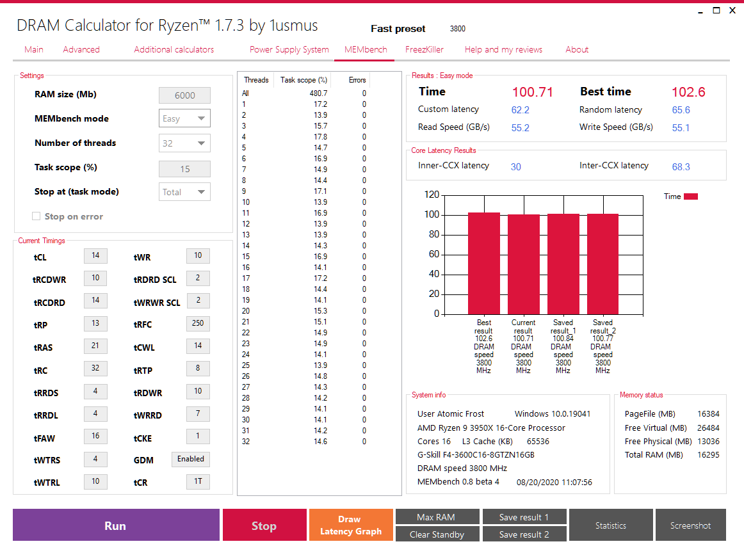Open the Statistics panel
The width and height of the screenshot is (744, 560).
[611, 525]
